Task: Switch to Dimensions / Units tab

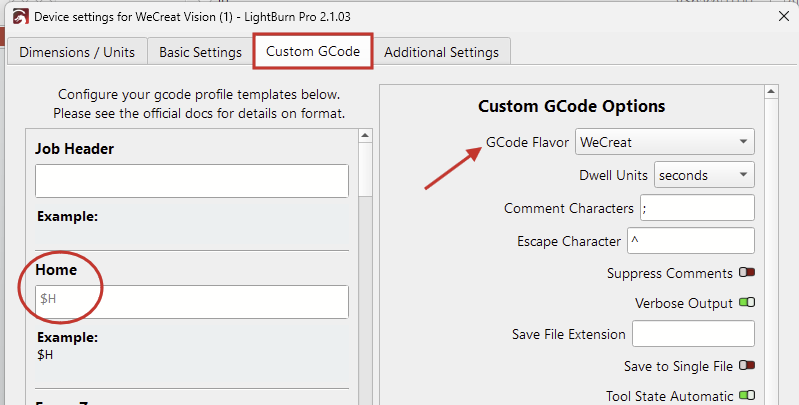Action: [77, 52]
